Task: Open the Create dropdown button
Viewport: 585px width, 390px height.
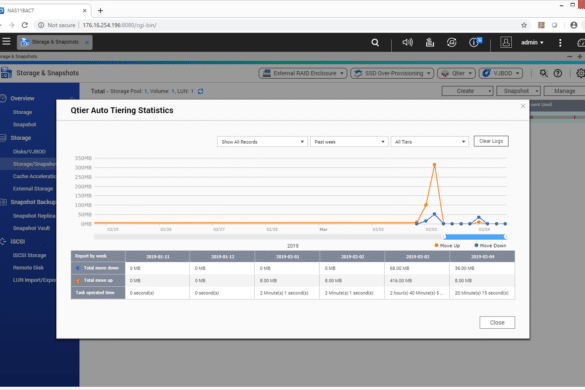Action: pyautogui.click(x=467, y=91)
